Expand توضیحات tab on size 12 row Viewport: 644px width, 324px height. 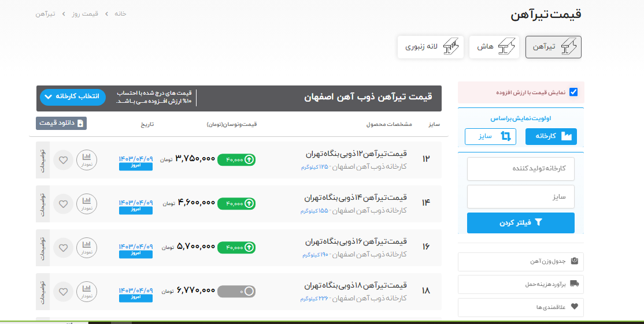click(x=43, y=159)
